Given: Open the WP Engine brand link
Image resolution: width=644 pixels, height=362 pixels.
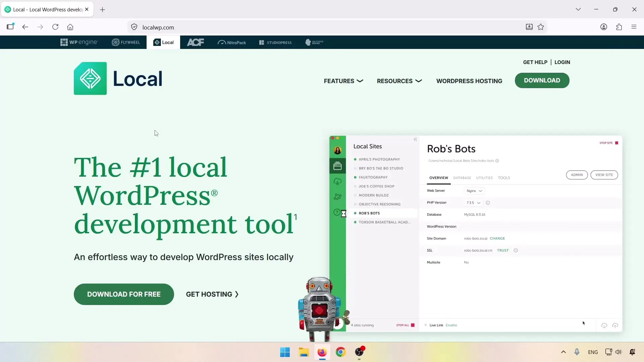Looking at the screenshot, I should (x=79, y=42).
